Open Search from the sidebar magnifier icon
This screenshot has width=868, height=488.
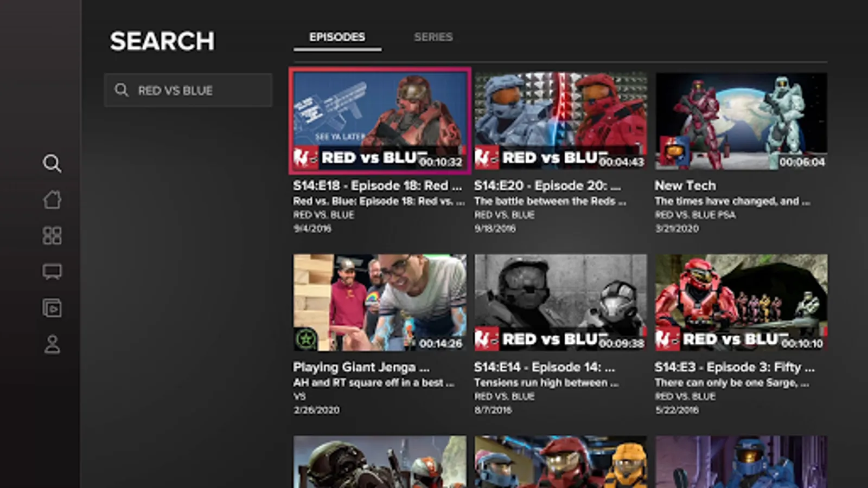52,163
